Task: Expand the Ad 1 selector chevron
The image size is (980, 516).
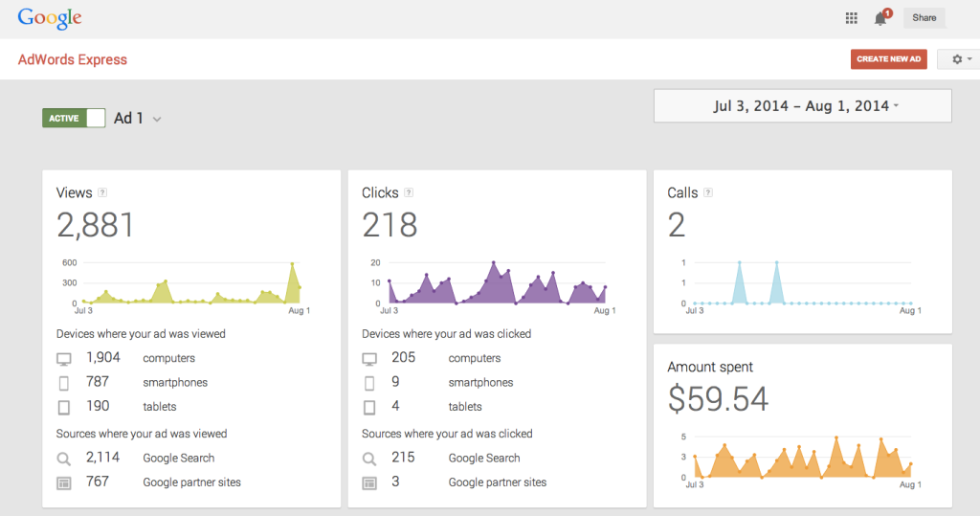Action: pos(157,119)
